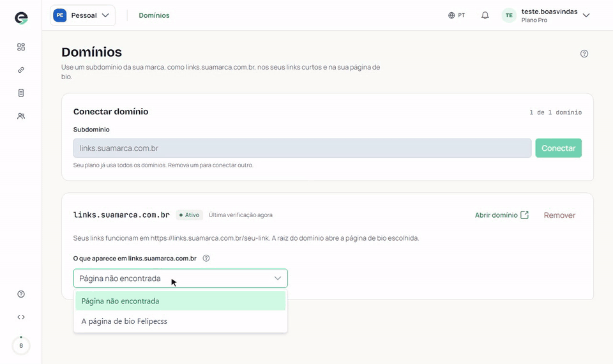This screenshot has height=364, width=613.
Task: Collapse the Página não encontrada combo box
Action: 180,278
